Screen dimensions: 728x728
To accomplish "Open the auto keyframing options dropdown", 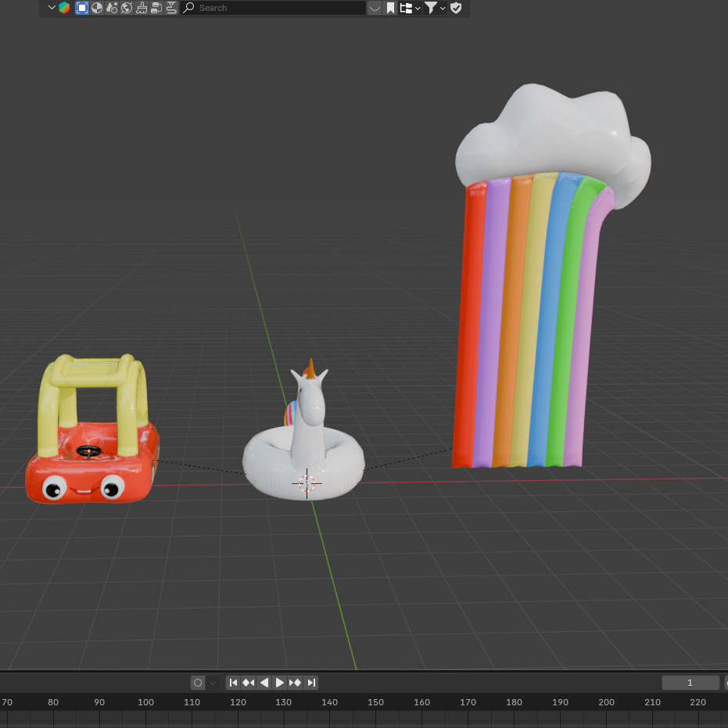I will click(x=212, y=683).
